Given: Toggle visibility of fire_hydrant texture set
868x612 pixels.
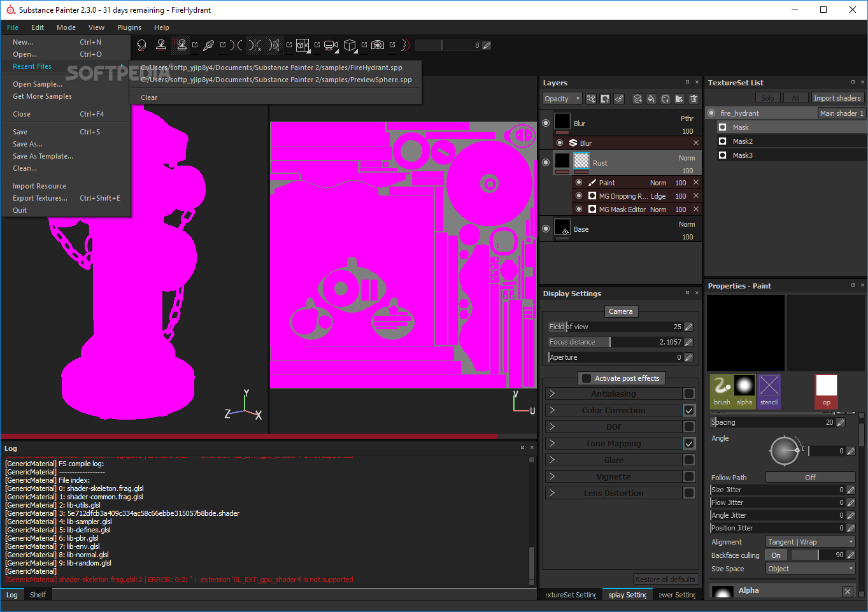Looking at the screenshot, I should 712,113.
